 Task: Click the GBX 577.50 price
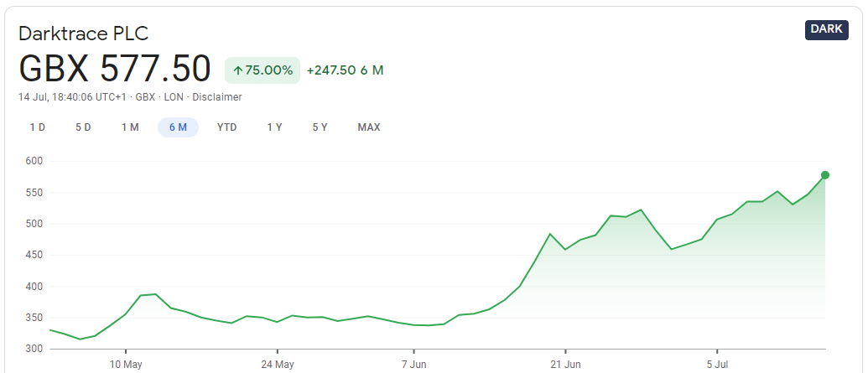[x=115, y=69]
